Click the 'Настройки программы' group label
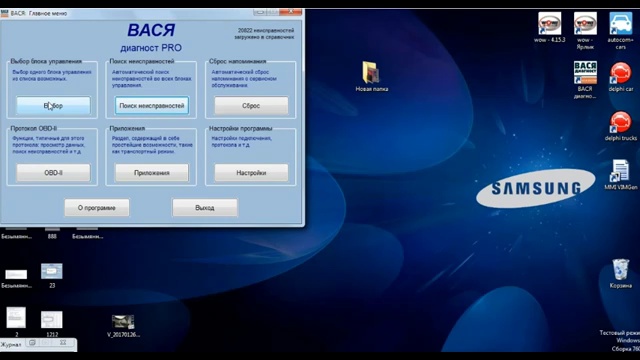Screen dimensions: 640x360 pyautogui.click(x=240, y=128)
